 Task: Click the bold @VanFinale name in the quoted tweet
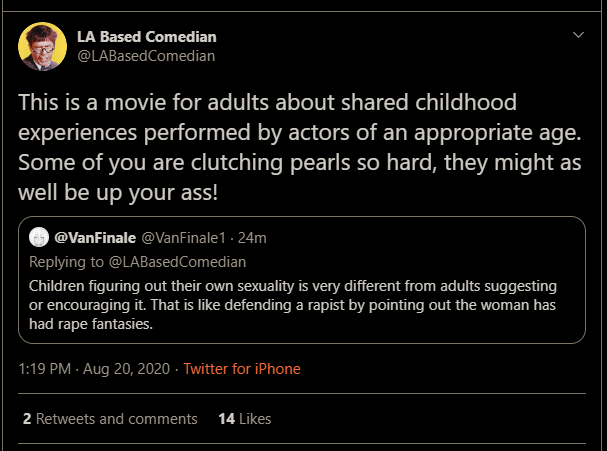95,238
